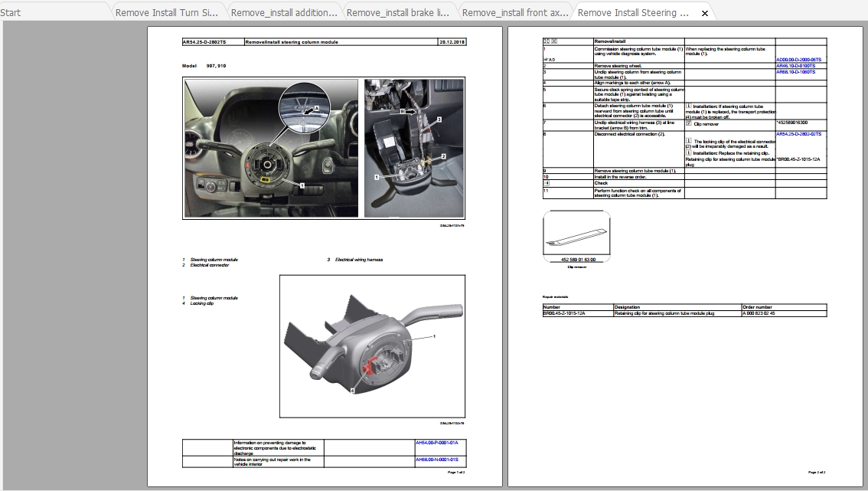Click step 4 'Align markings to each other'
Screen dimensions: 868x491
(x=632, y=83)
